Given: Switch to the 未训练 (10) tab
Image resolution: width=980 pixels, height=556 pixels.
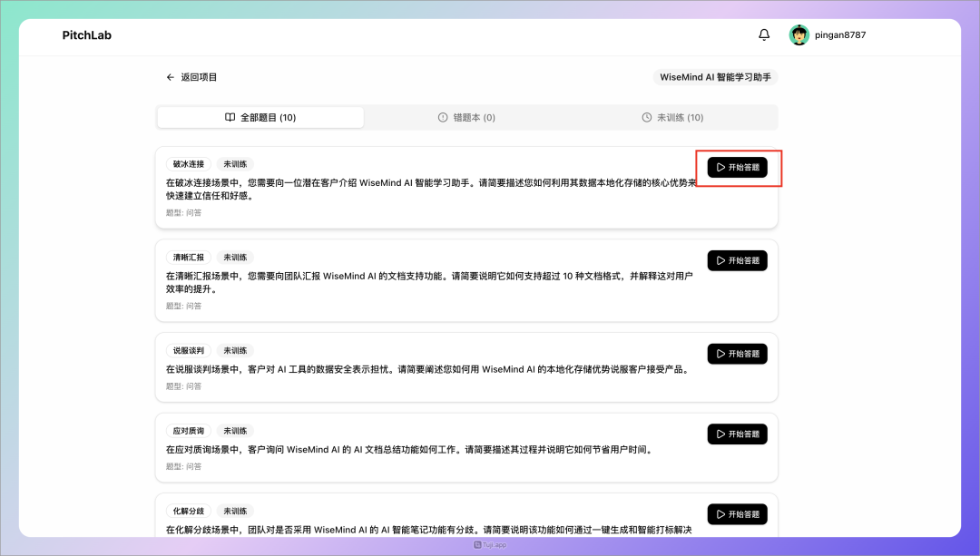Looking at the screenshot, I should coord(672,117).
